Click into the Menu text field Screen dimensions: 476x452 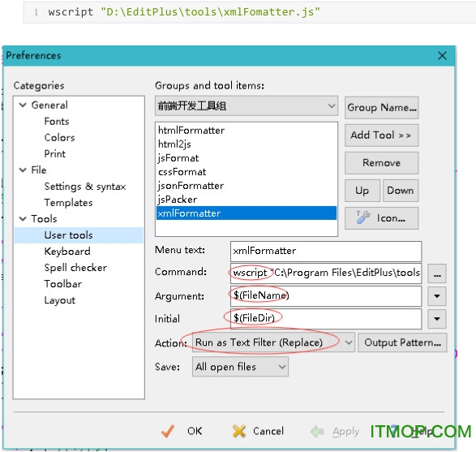click(326, 251)
